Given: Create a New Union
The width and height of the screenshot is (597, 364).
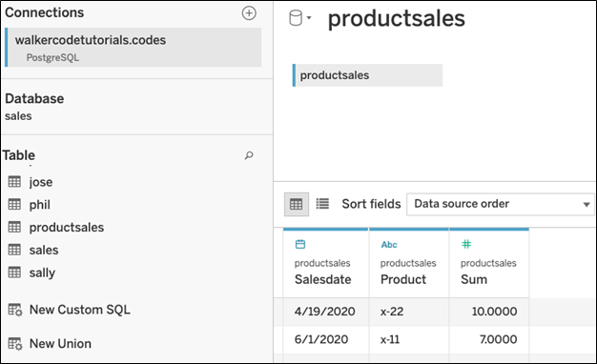Looking at the screenshot, I should click(x=60, y=343).
